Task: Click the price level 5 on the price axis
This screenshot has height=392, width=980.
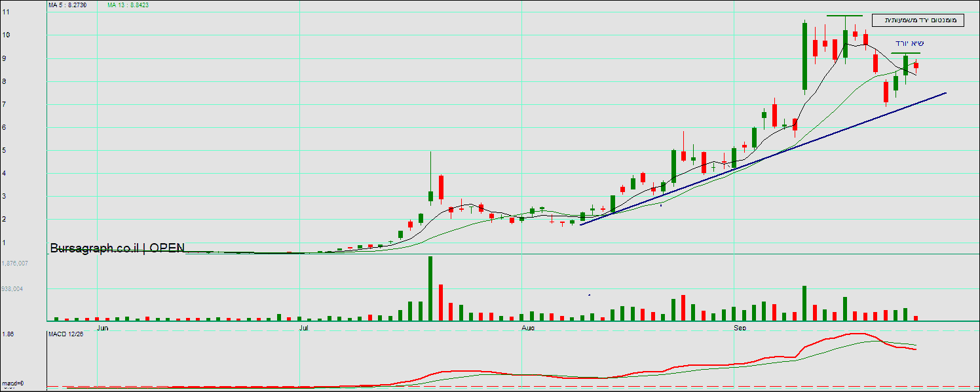Action: point(4,150)
